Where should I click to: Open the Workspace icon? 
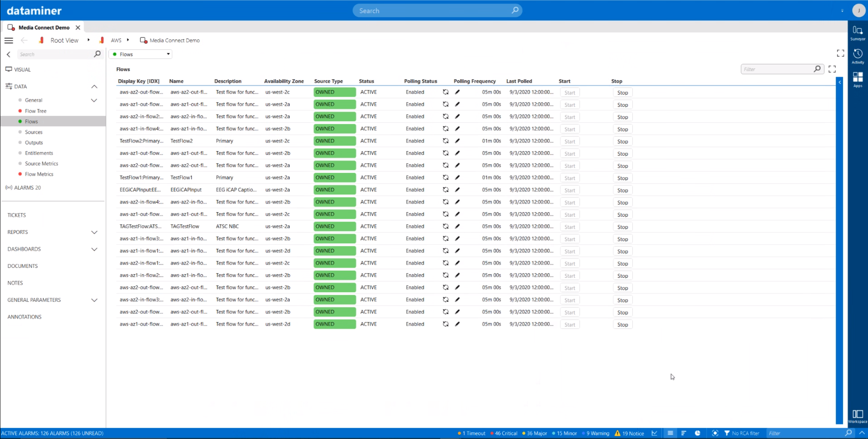coord(858,416)
